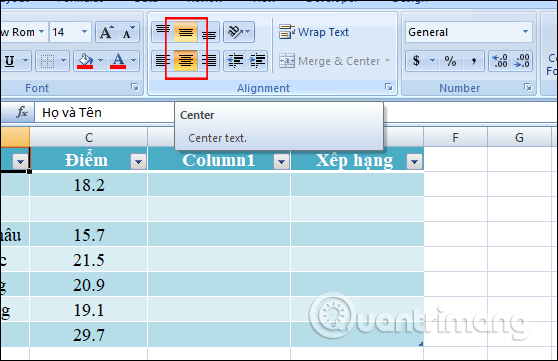Open the font name dropdown arrow
This screenshot has width=558, height=361.
[41, 32]
